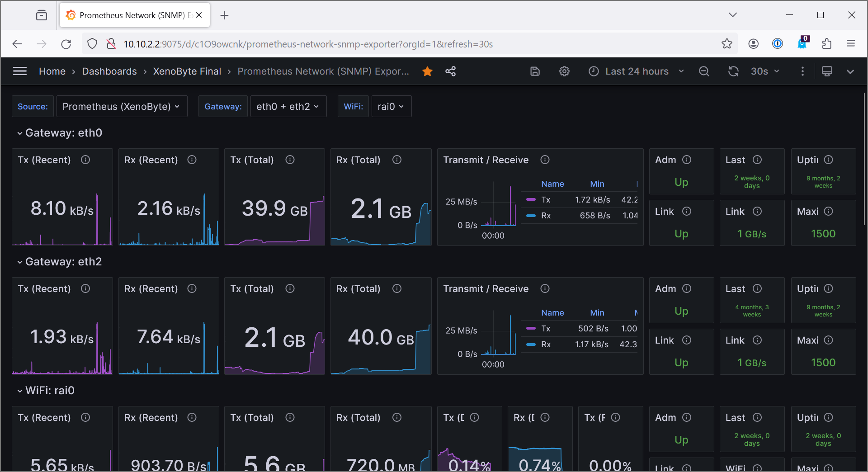Viewport: 868px width, 472px height.
Task: Click the kiosk view monitor icon
Action: (x=827, y=71)
